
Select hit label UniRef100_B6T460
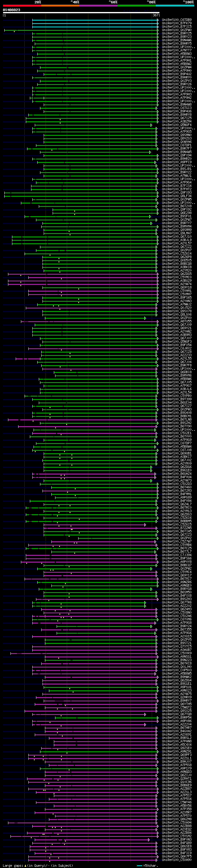click(x=177, y=487)
